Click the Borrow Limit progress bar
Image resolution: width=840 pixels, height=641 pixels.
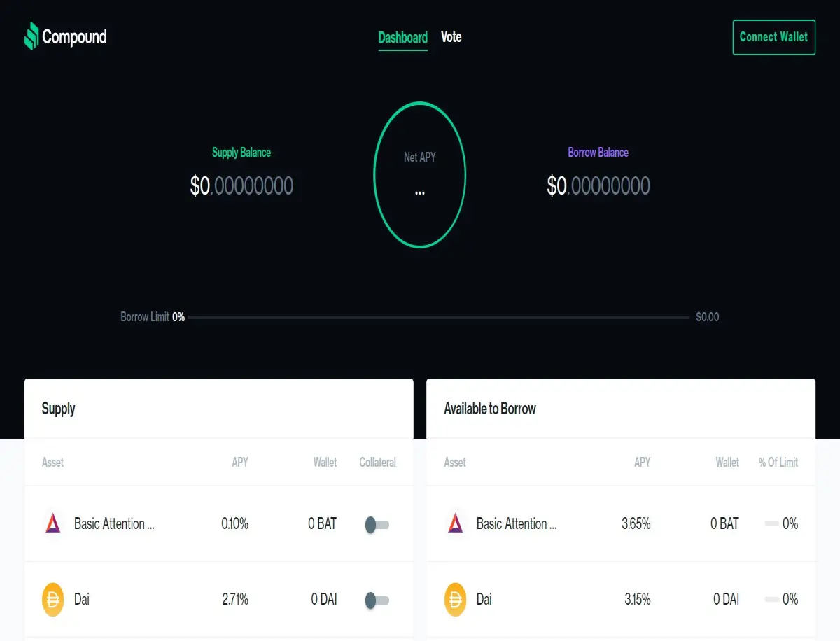pos(439,317)
